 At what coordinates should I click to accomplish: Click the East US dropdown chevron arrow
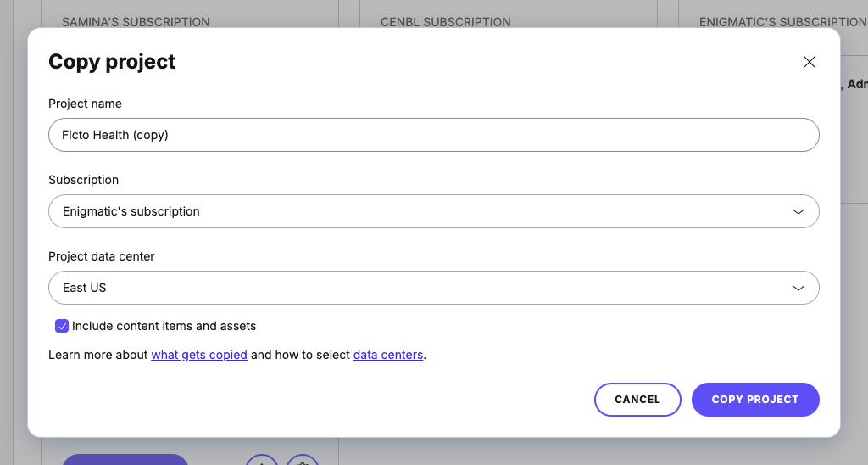pos(798,288)
